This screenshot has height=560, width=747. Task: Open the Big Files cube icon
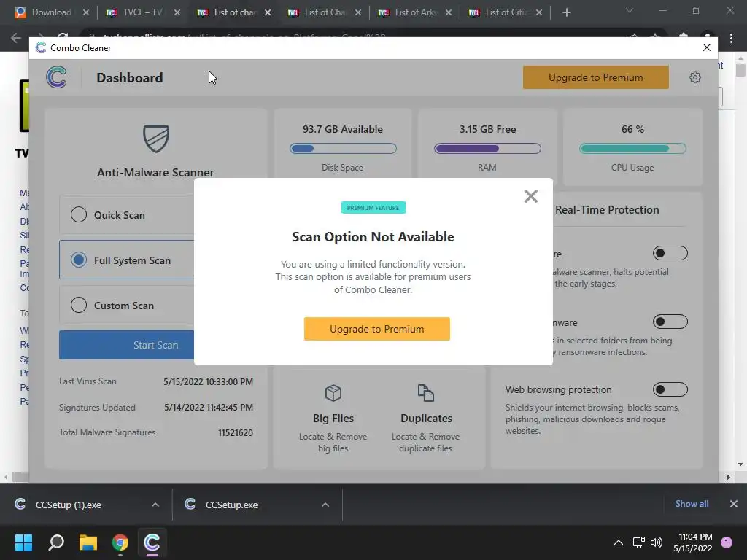point(333,393)
